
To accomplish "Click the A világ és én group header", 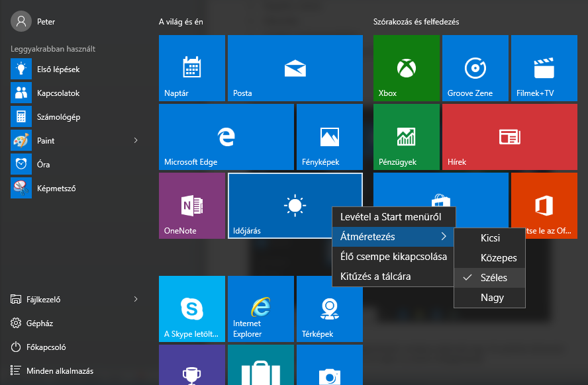I will pyautogui.click(x=181, y=22).
